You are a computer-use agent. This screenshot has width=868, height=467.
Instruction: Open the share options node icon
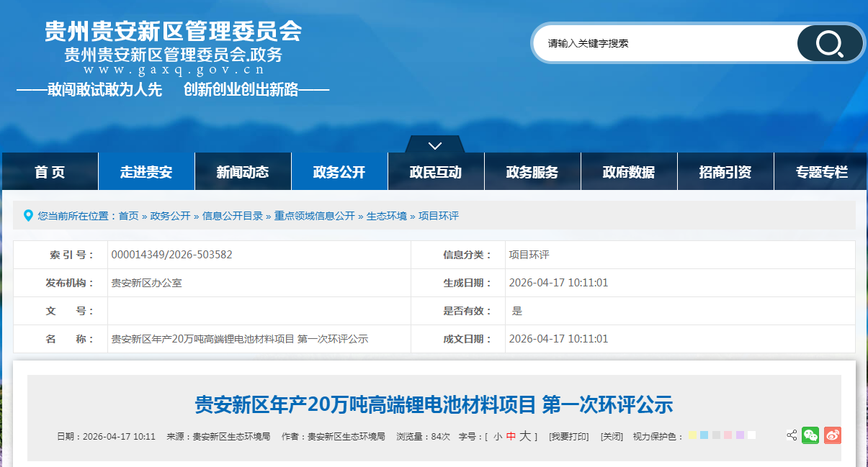click(791, 435)
